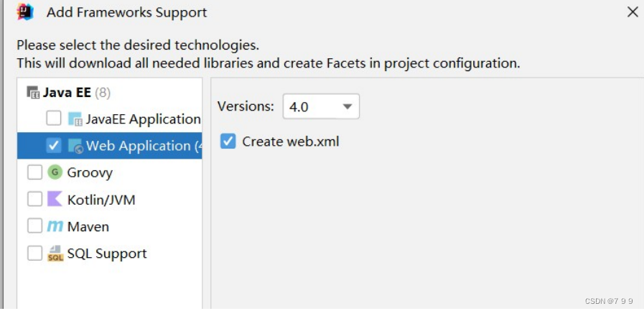Screen dimensions: 644x311
Task: Disable the Create web.xml checkbox
Action: point(228,141)
